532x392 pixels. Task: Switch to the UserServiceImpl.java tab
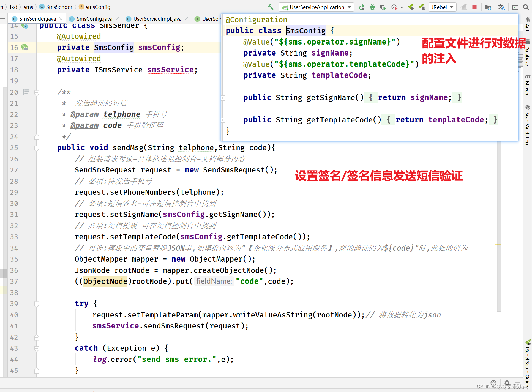tap(157, 19)
